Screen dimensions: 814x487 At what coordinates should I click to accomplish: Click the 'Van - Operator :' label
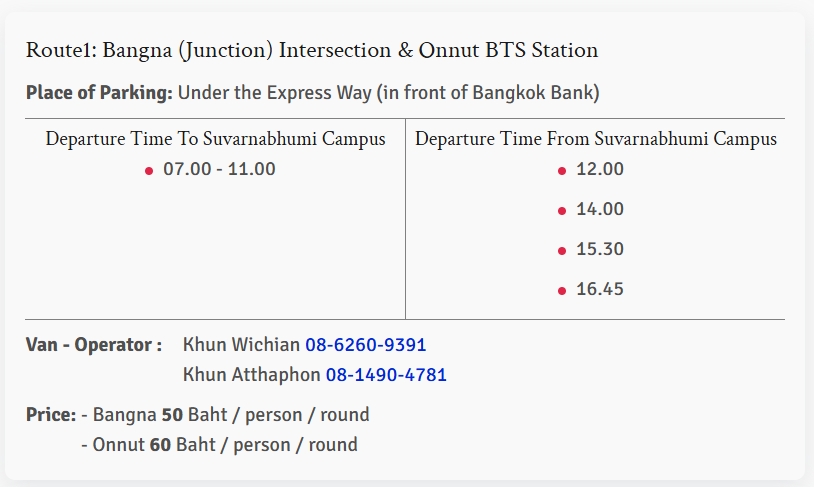point(93,345)
